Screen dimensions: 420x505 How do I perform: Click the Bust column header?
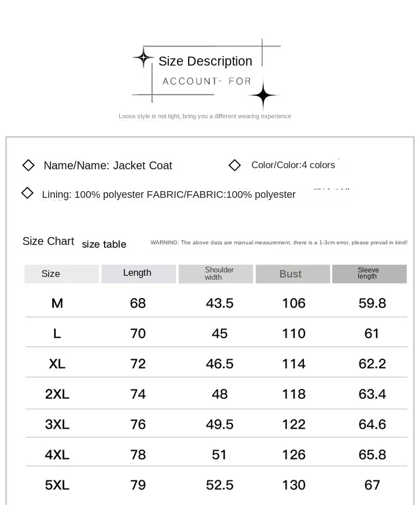[x=293, y=274]
